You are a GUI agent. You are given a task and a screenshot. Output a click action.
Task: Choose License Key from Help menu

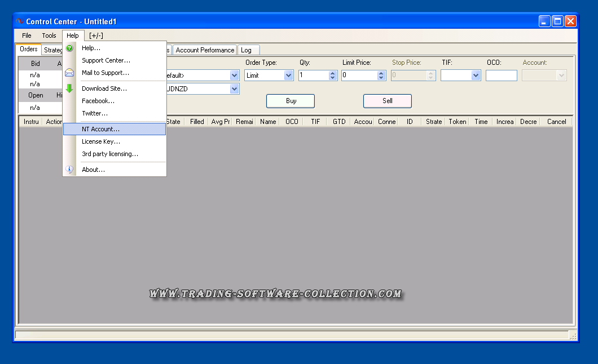[101, 141]
